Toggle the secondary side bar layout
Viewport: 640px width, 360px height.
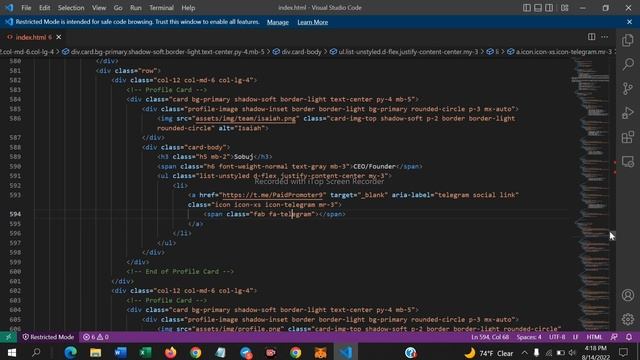(x=549, y=8)
